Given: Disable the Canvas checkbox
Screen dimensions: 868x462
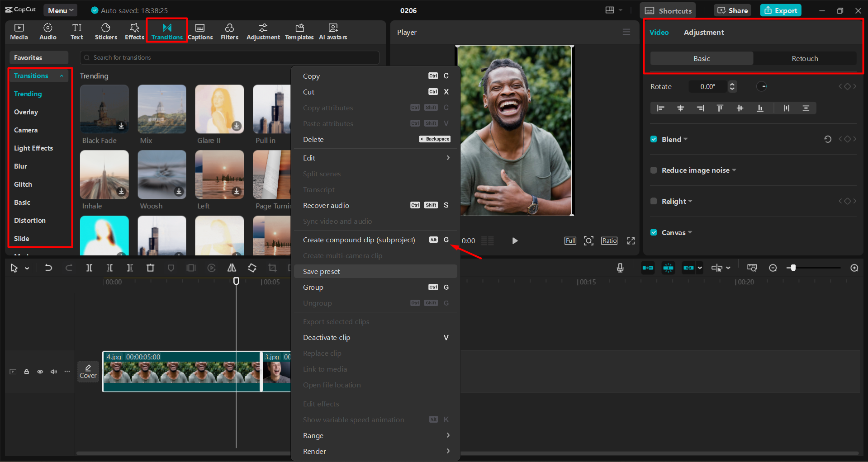Looking at the screenshot, I should click(x=654, y=232).
